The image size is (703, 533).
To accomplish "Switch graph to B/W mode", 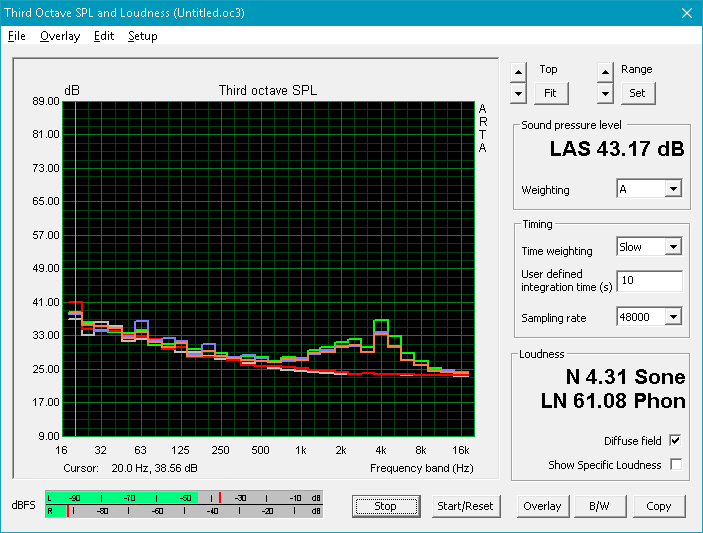I will click(x=599, y=506).
